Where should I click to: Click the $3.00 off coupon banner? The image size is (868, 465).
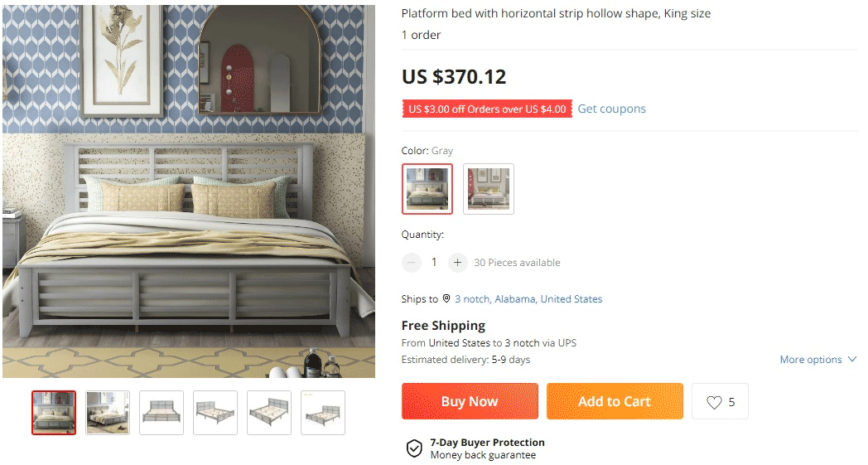487,109
